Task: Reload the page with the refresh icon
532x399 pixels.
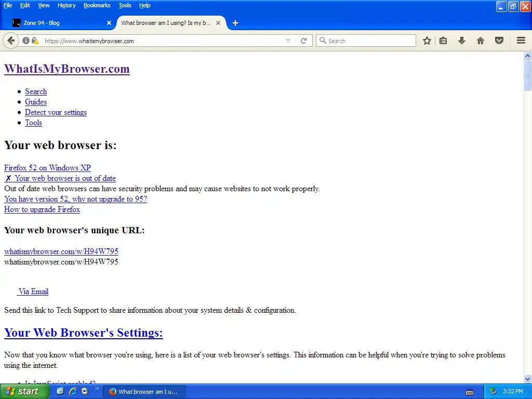Action: 303,41
